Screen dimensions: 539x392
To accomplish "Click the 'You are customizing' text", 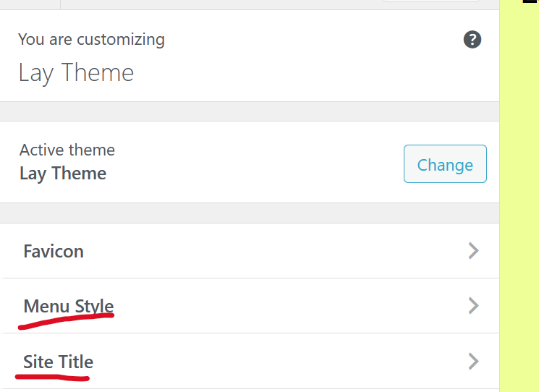I will tap(91, 40).
